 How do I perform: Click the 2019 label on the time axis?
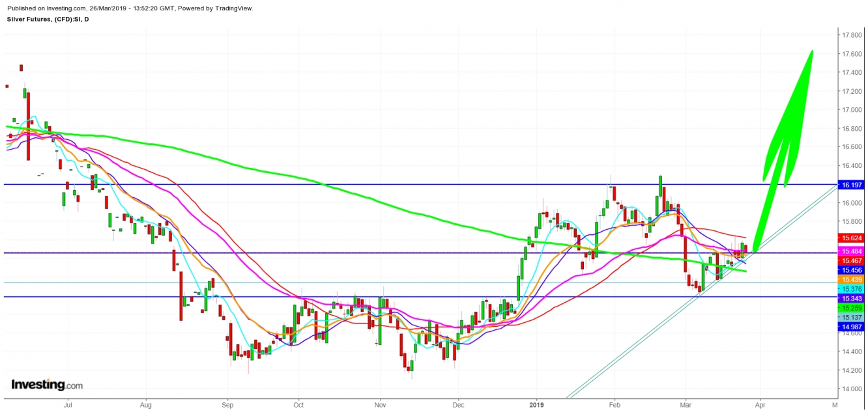pos(537,404)
